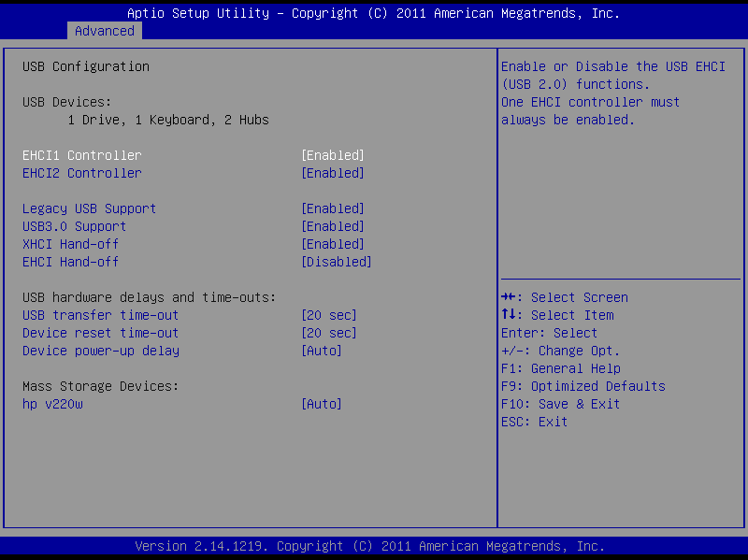Click F9: Optimized Defaults hint

583,386
